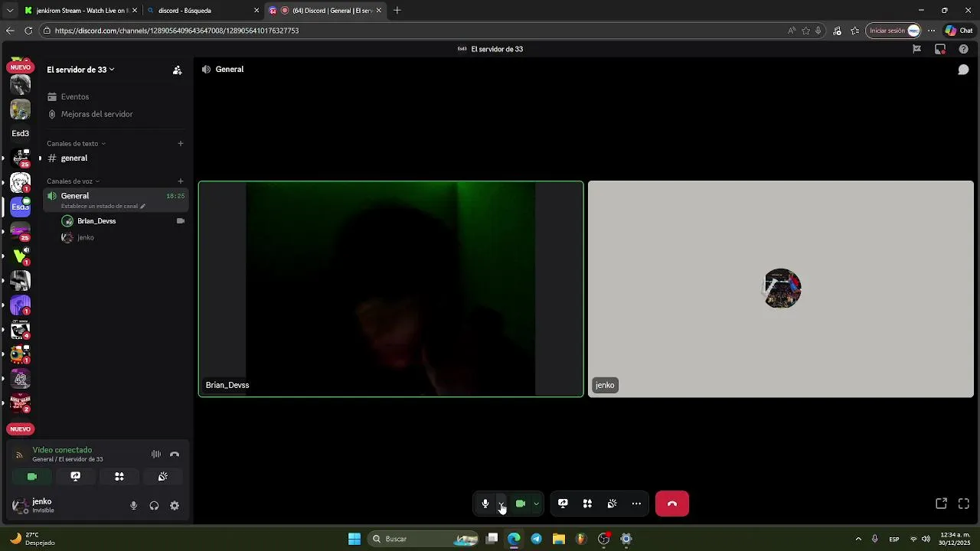Open user settings gear
980x551 pixels.
[175, 506]
